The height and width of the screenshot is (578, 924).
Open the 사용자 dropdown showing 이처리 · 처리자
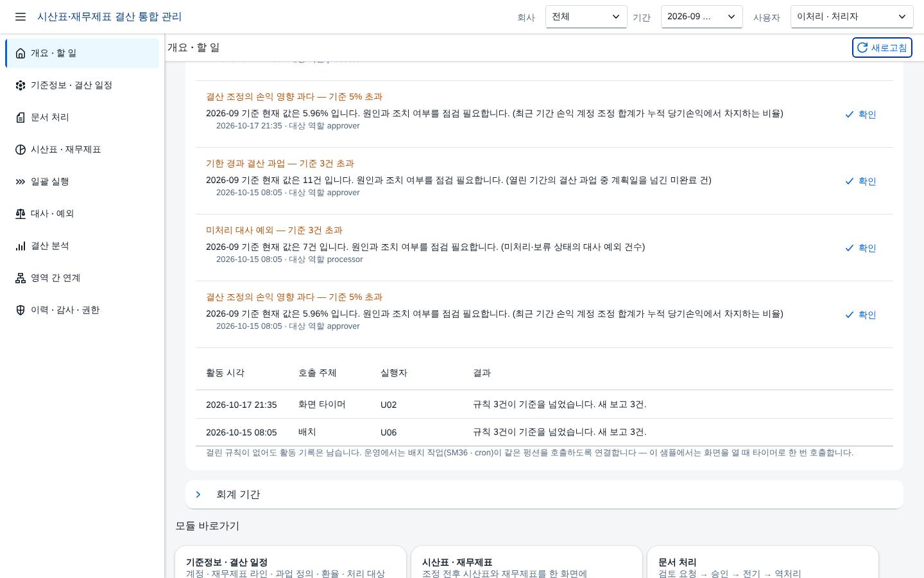click(852, 17)
